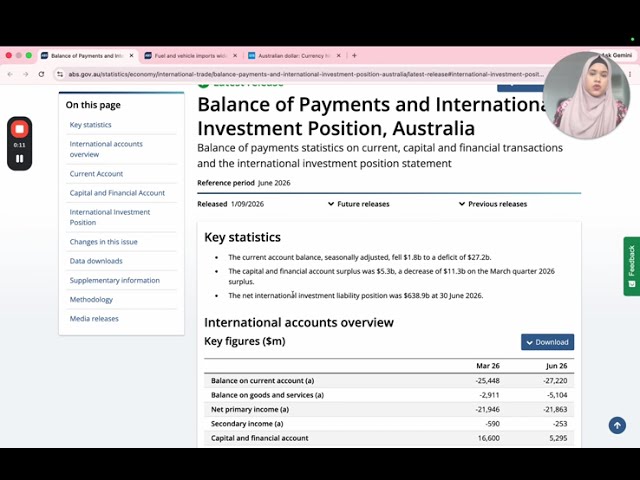This screenshot has width=640, height=480.
Task: Click the 'Reference period June 2026' text
Action: (244, 183)
